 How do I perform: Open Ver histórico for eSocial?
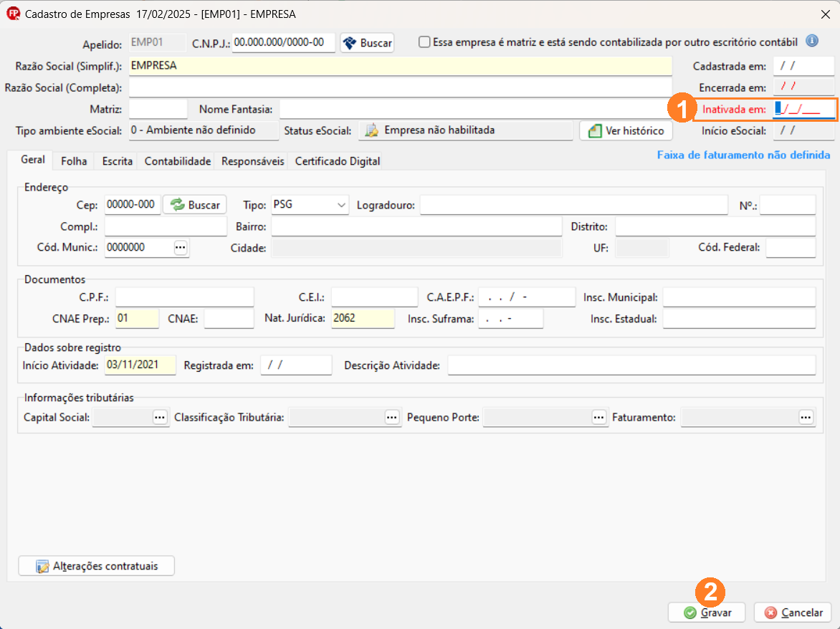(626, 130)
